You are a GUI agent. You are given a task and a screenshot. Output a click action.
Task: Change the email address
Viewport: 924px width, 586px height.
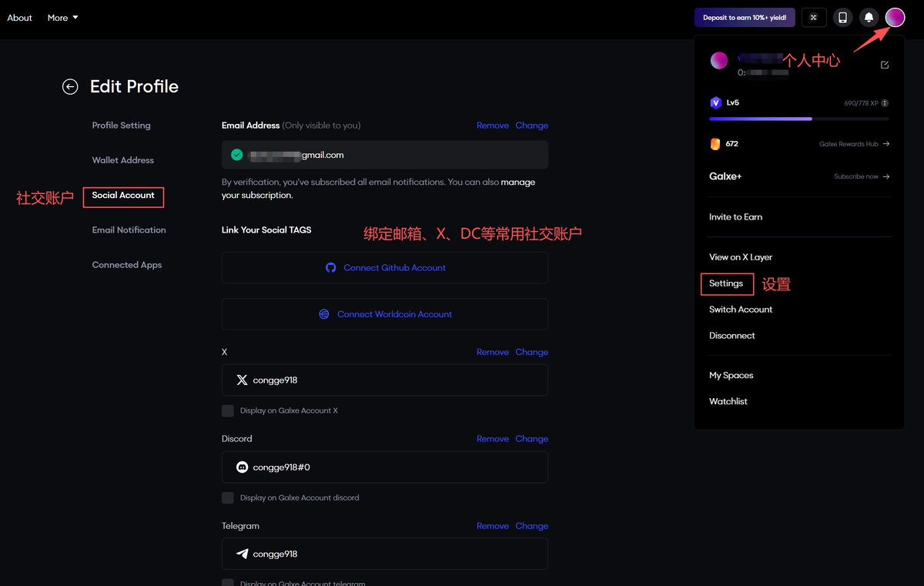pos(532,126)
